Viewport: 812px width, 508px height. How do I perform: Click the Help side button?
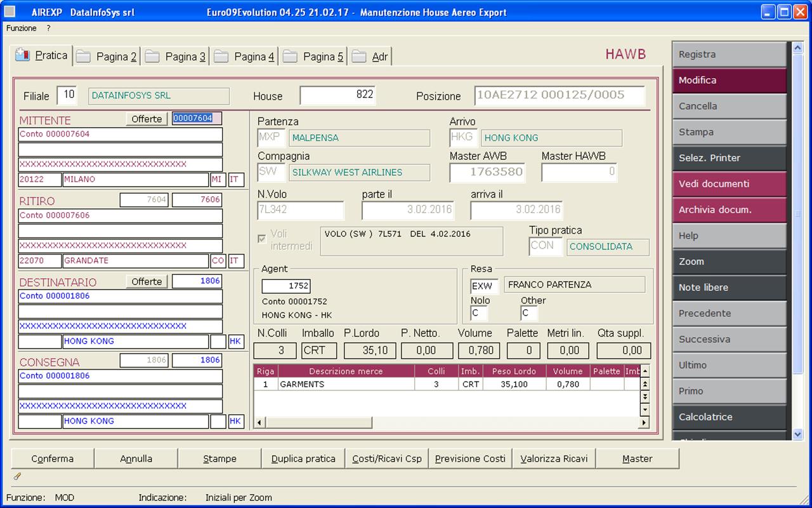click(730, 236)
